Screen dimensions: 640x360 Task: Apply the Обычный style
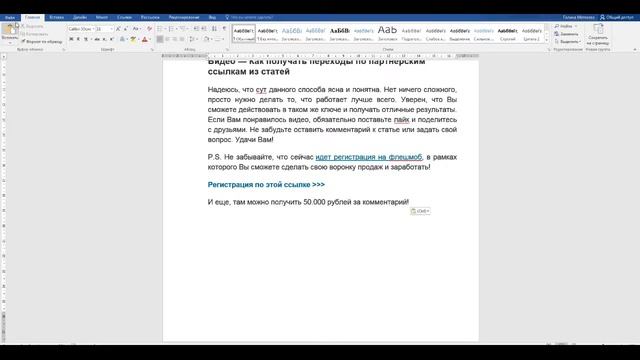point(244,33)
